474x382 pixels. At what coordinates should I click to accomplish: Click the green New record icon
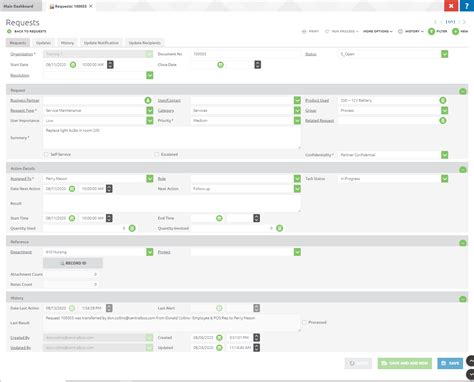point(455,31)
